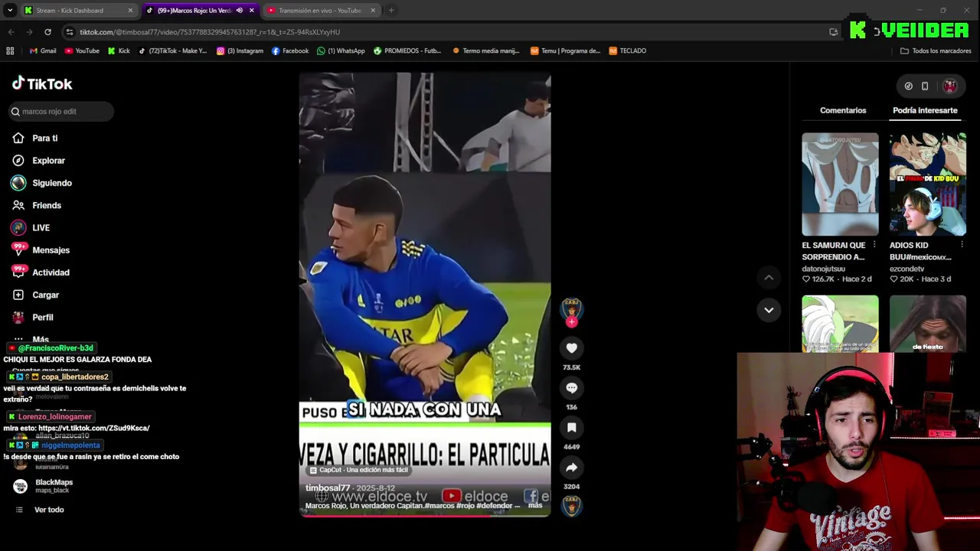Screen dimensions: 980x551
Task: Switch to Podría interesarte tab
Action: 925,110
